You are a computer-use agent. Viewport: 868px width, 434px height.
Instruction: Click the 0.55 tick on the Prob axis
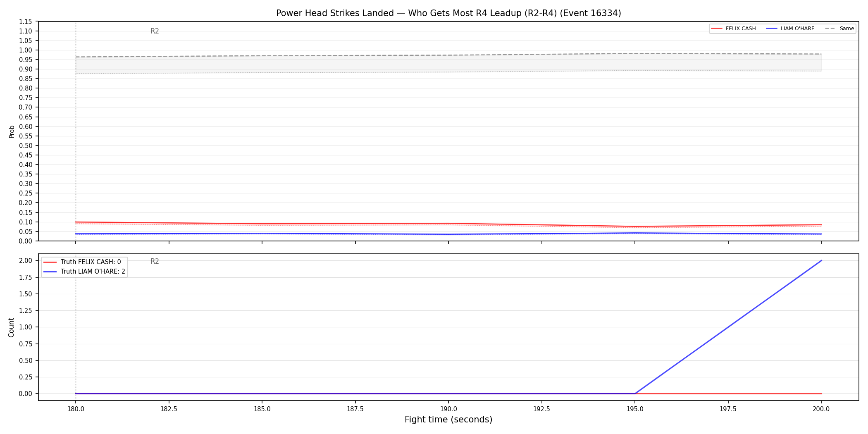click(26, 136)
